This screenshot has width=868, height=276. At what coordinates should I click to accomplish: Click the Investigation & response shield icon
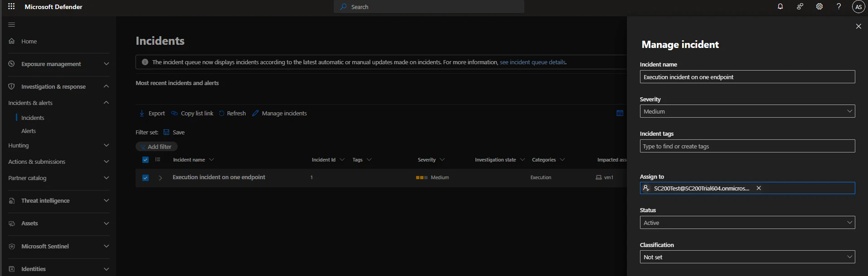click(x=12, y=86)
